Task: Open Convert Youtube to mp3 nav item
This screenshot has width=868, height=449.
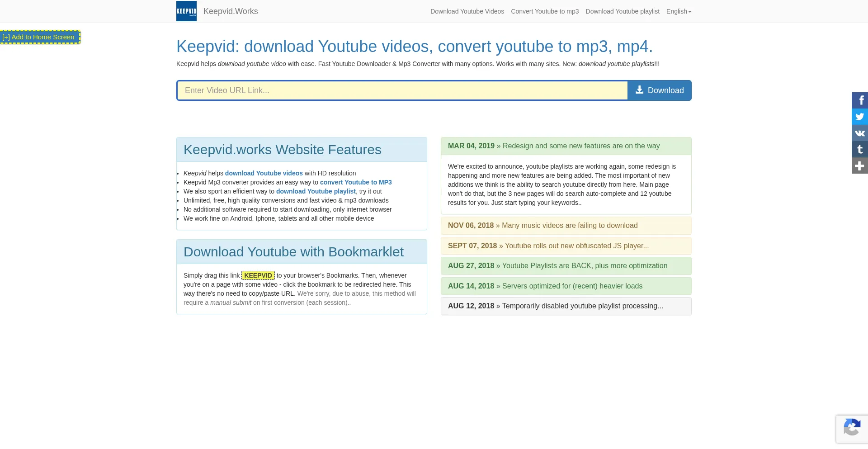Action: tap(545, 11)
